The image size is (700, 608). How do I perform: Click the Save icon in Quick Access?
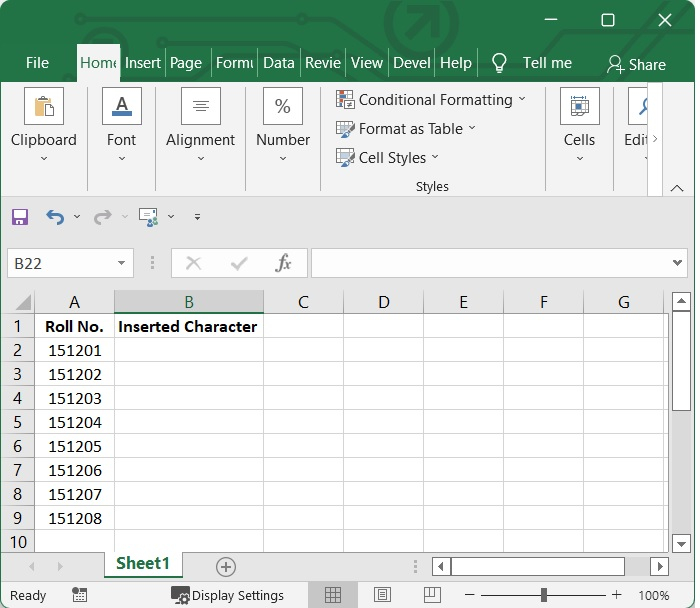(x=20, y=217)
